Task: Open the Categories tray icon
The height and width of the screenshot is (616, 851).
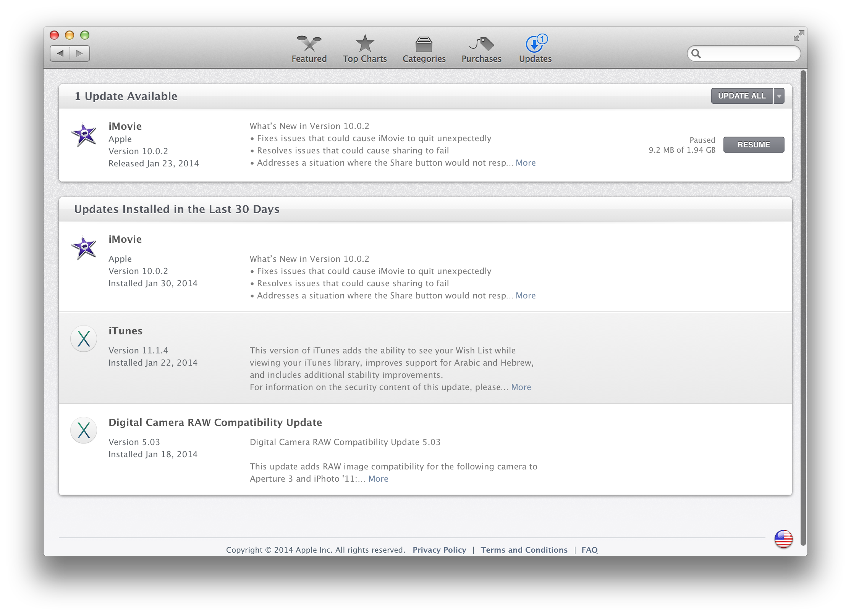Action: (x=424, y=44)
